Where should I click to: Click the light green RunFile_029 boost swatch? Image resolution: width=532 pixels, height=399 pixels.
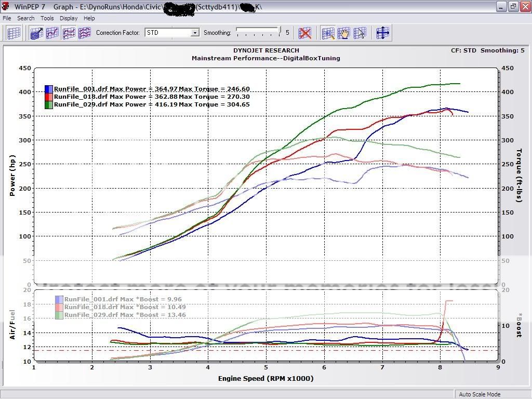59,315
